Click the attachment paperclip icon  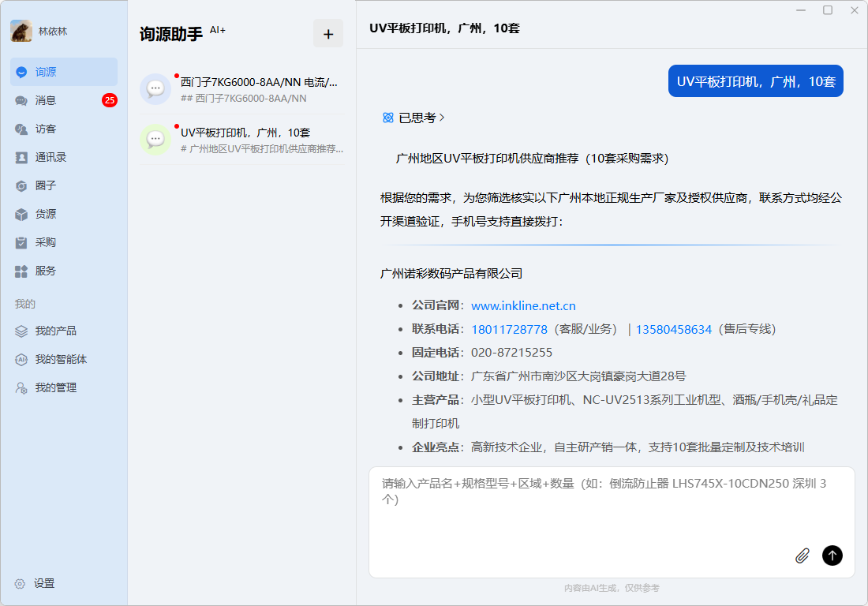[803, 555]
